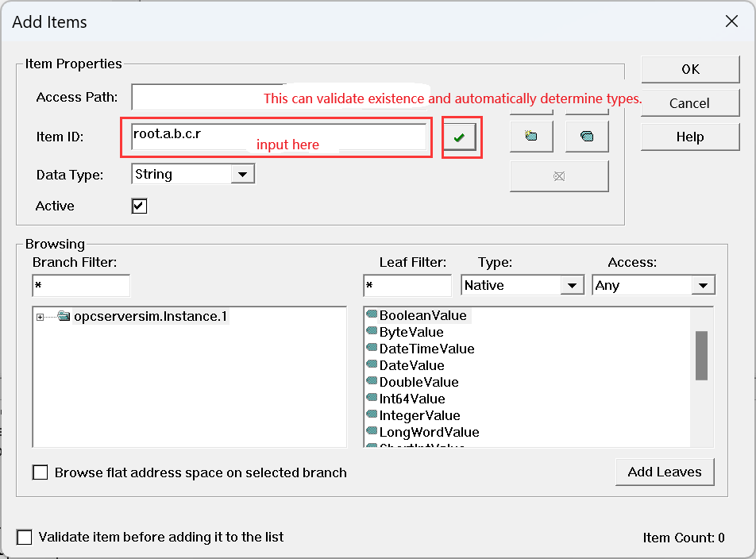Click the Item ID input field
This screenshot has width=756, height=559.
tap(278, 136)
